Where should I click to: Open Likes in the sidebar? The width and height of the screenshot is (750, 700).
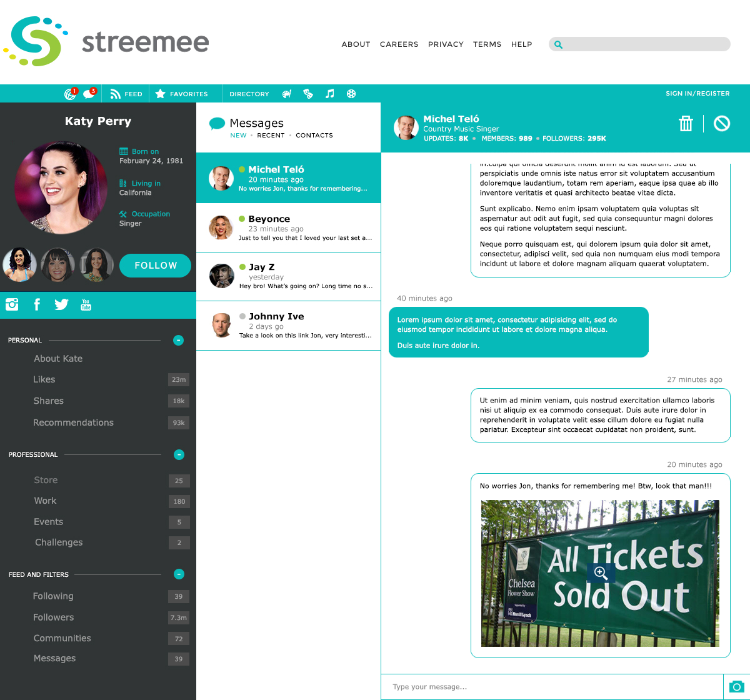coord(44,379)
